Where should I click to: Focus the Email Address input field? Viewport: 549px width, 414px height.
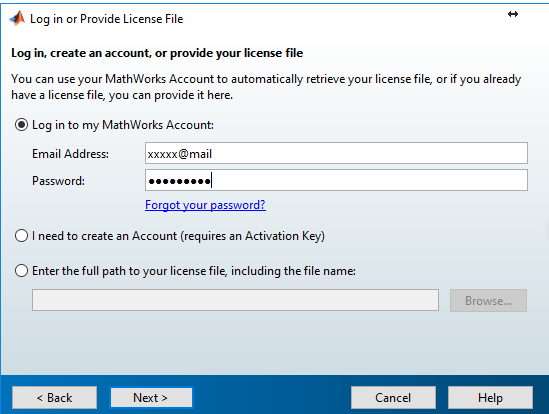(336, 153)
